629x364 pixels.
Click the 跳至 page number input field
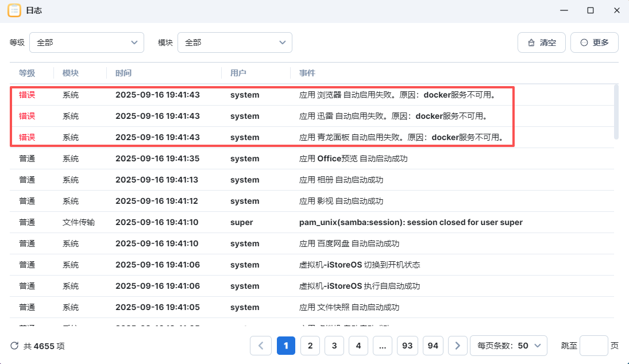(x=593, y=346)
